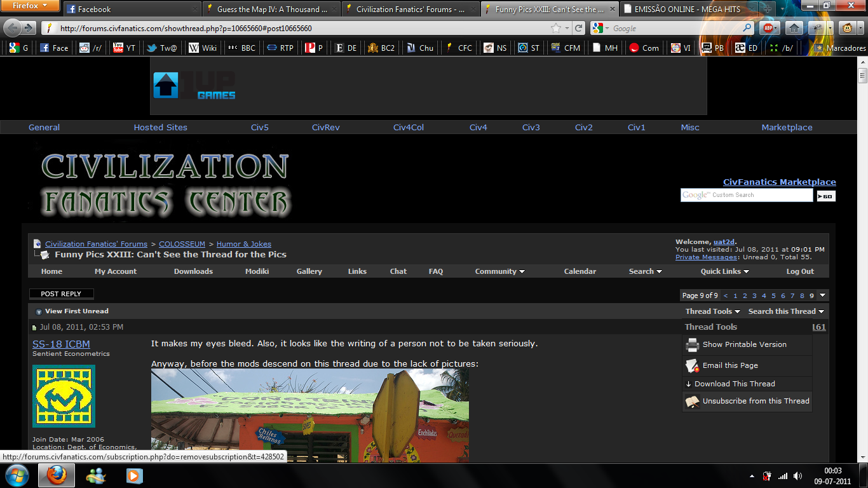868x488 pixels.
Task: Reload the page with the refresh icon
Action: point(578,28)
